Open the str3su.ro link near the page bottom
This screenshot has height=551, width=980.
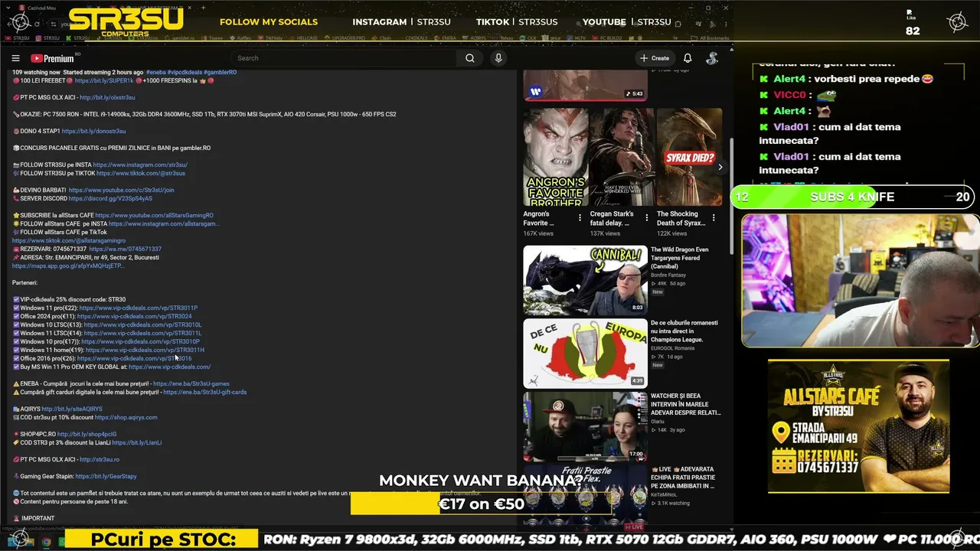pyautogui.click(x=100, y=459)
